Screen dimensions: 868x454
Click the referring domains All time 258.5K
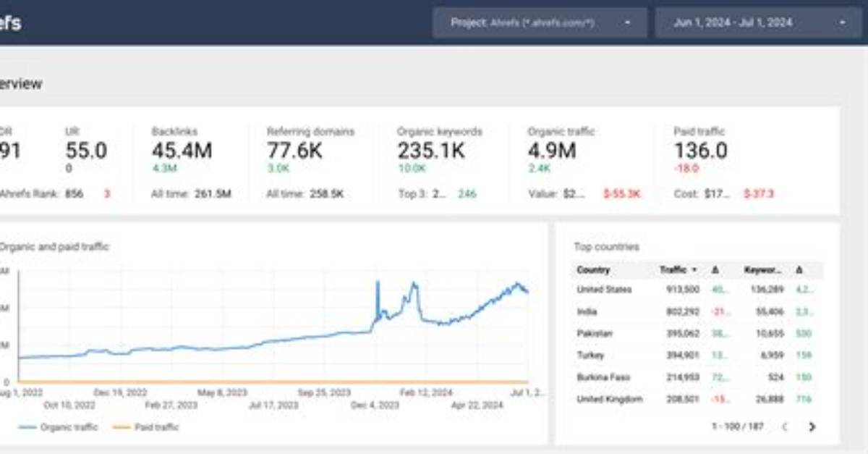click(x=327, y=194)
